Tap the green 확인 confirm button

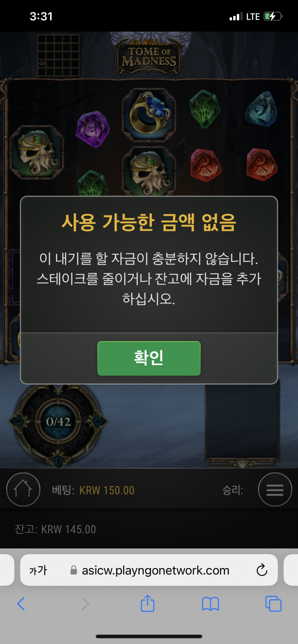tap(149, 358)
